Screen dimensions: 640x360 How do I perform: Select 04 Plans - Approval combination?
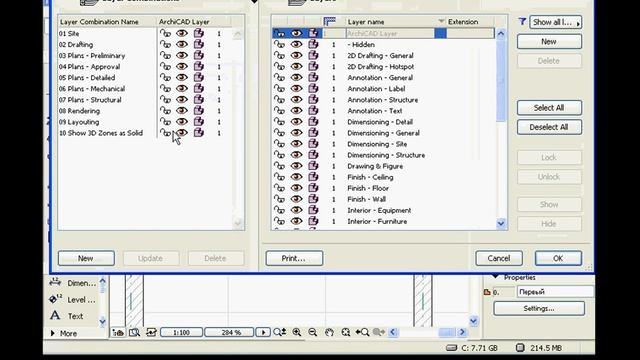[x=89, y=67]
